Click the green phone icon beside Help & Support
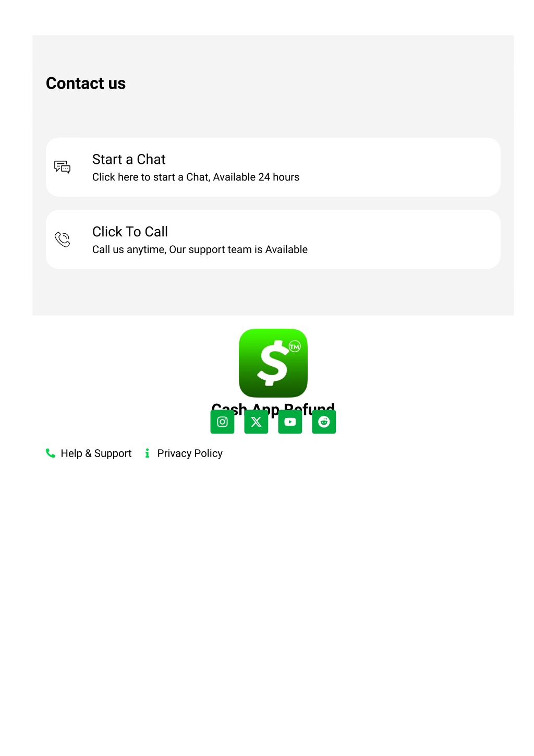 [x=51, y=453]
